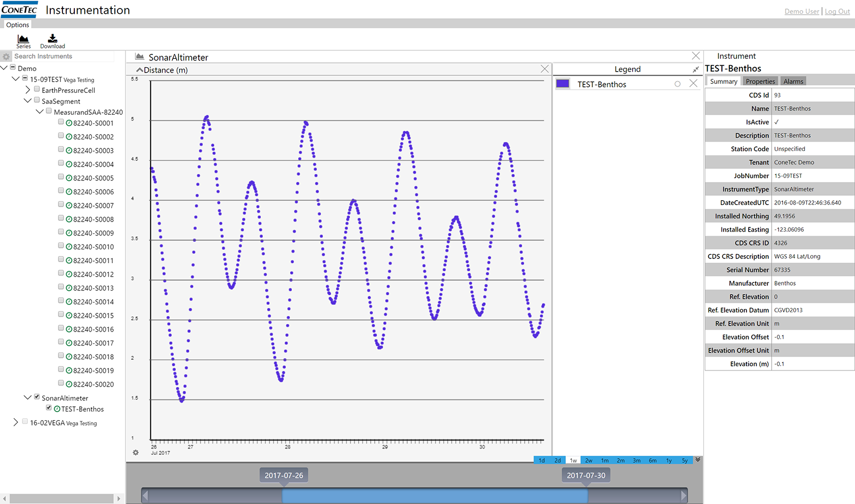Image resolution: width=855 pixels, height=504 pixels.
Task: Remove TEST-Benthos from the legend
Action: pyautogui.click(x=693, y=83)
